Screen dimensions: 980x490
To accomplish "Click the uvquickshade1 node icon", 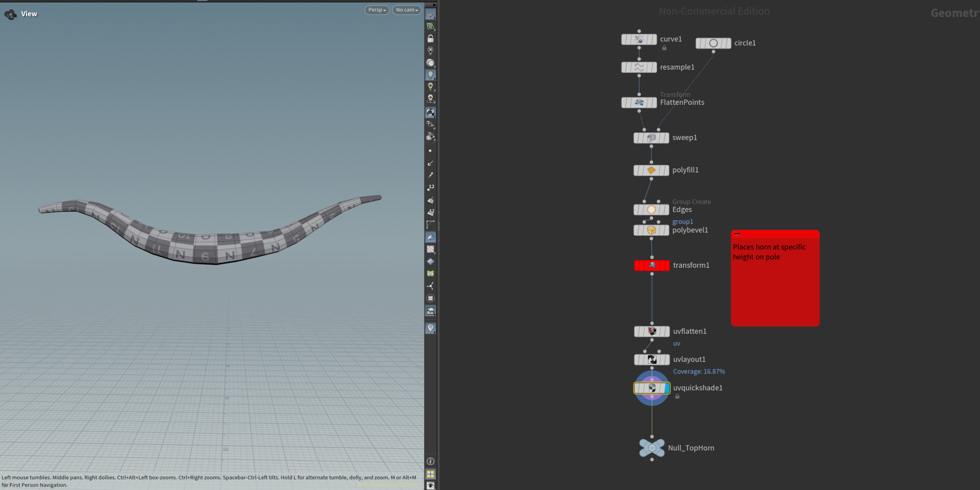I will (652, 388).
